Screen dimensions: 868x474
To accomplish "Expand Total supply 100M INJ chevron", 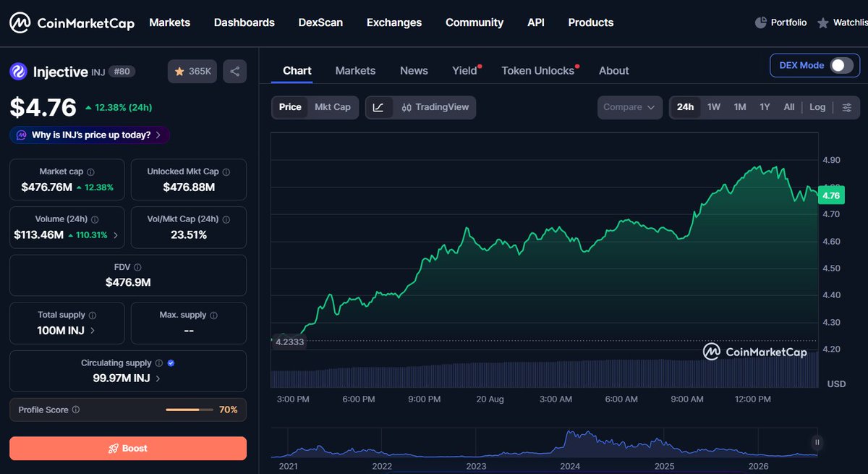I will [x=92, y=331].
